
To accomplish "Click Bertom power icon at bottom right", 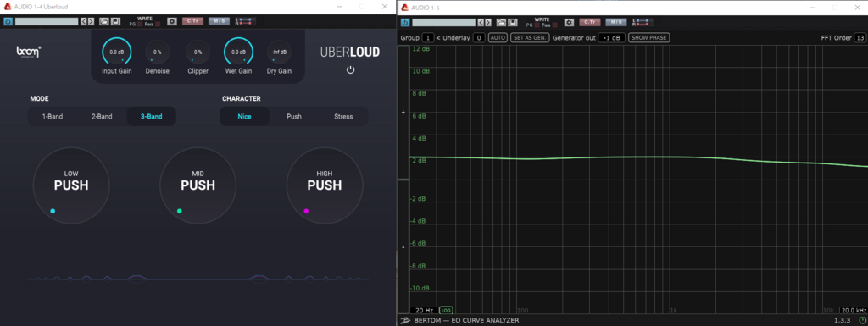I will coord(862,320).
